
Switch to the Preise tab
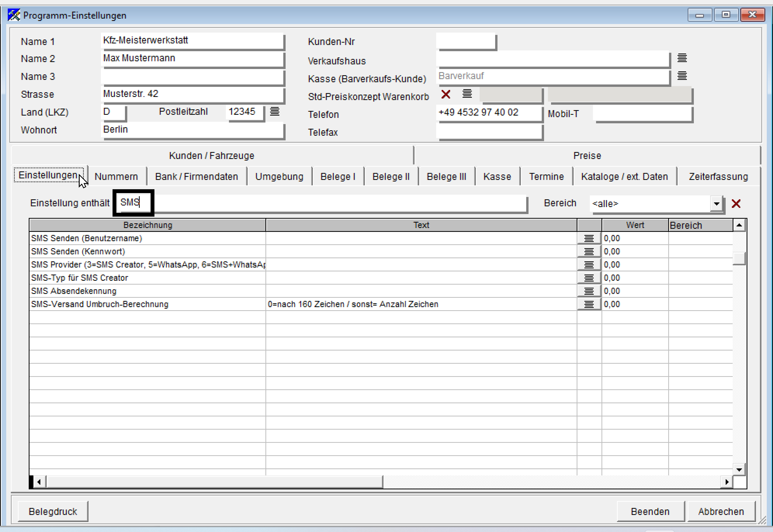click(x=587, y=156)
